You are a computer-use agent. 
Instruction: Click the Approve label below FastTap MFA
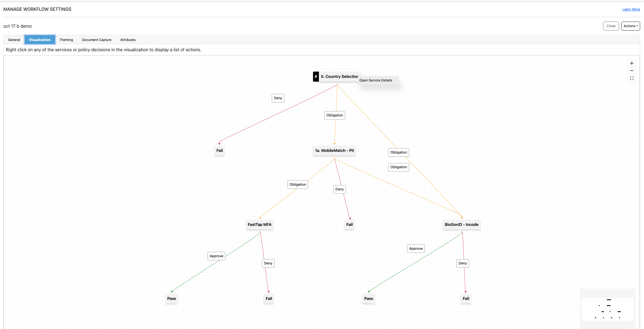point(216,256)
